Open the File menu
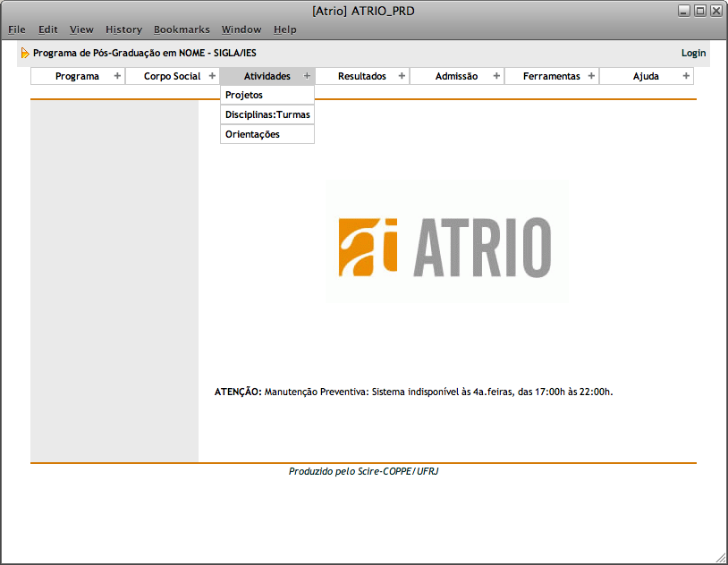 click(x=17, y=30)
